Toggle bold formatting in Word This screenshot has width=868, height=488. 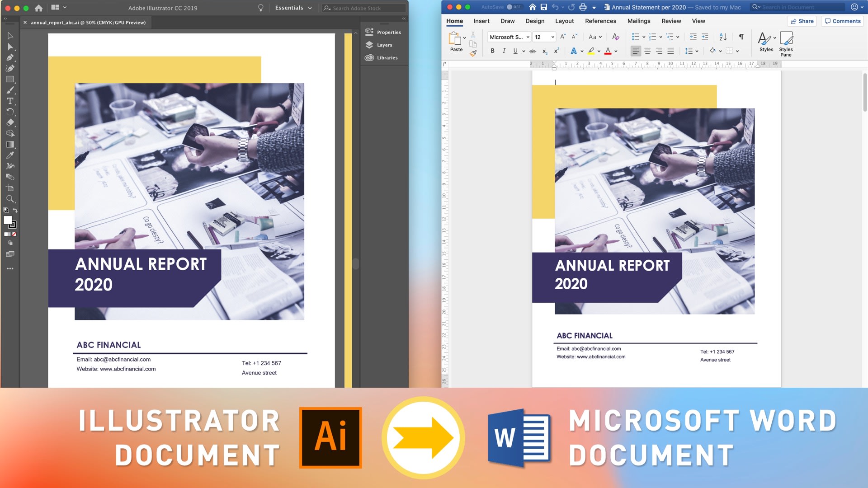pos(492,51)
